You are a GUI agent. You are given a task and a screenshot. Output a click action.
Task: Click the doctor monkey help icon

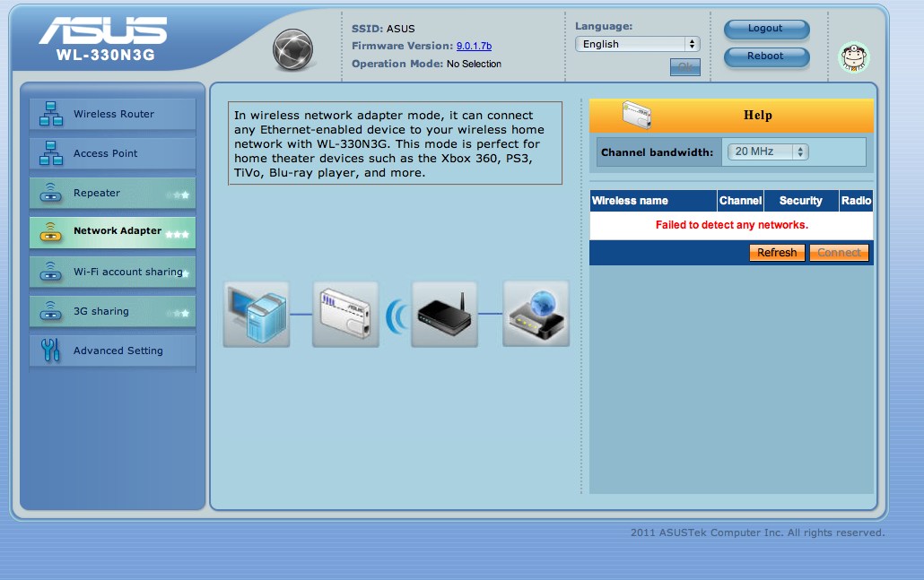[x=853, y=57]
